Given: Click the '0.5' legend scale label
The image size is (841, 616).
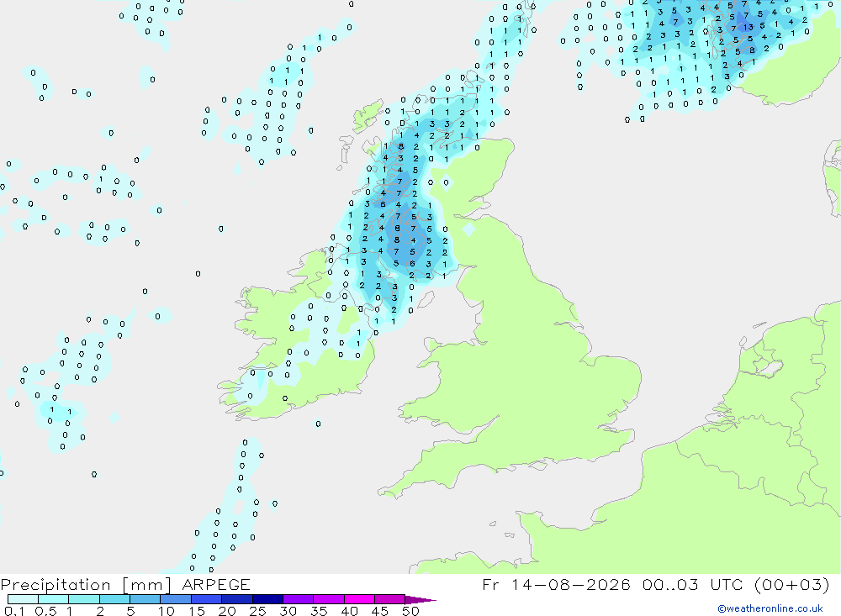Looking at the screenshot, I should coord(45,611).
